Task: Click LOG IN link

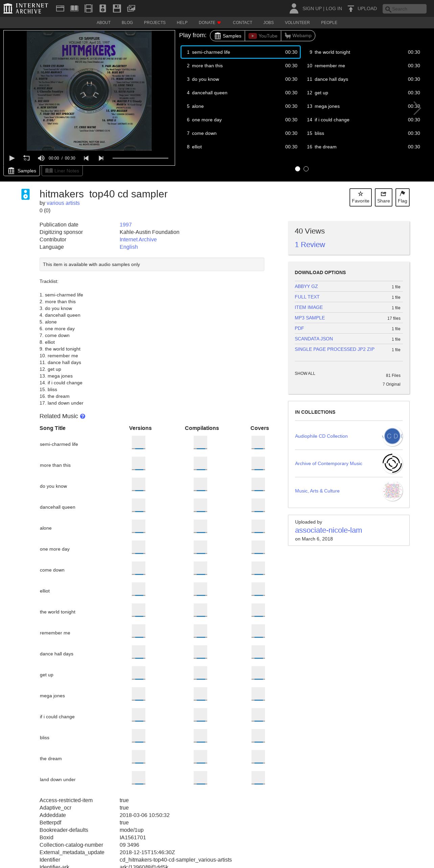Action: (x=334, y=8)
